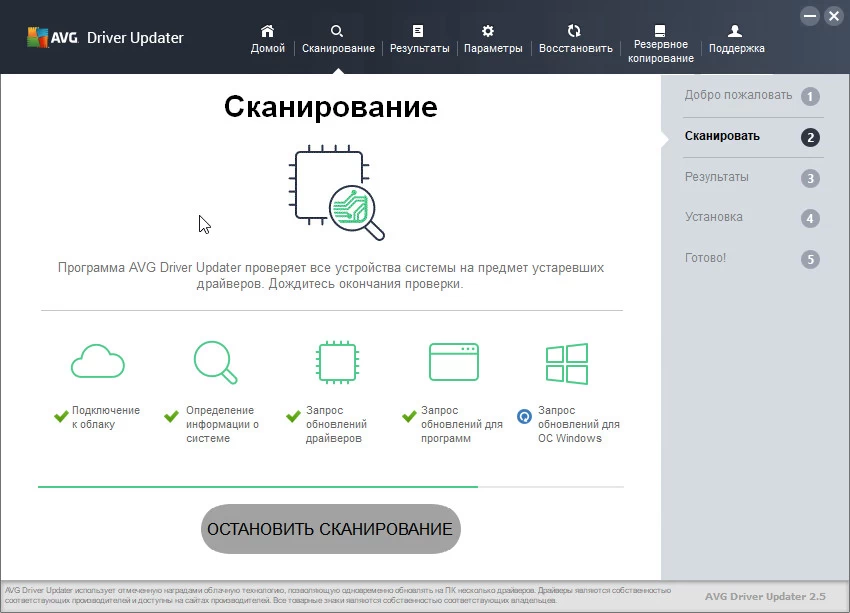
Task: Open the Домой home tab
Action: [267, 39]
